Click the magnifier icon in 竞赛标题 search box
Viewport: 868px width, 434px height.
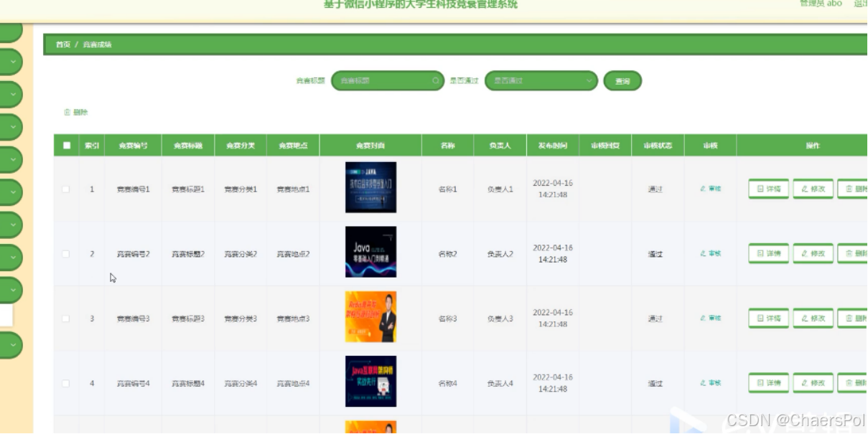436,81
